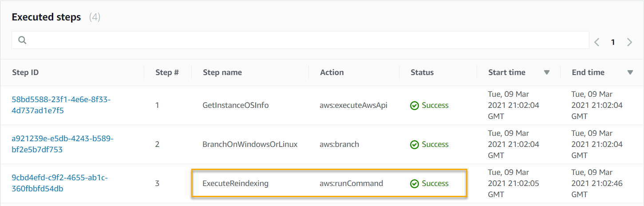Sort by Start time arrow
Image resolution: width=644 pixels, height=206 pixels.
click(x=547, y=72)
